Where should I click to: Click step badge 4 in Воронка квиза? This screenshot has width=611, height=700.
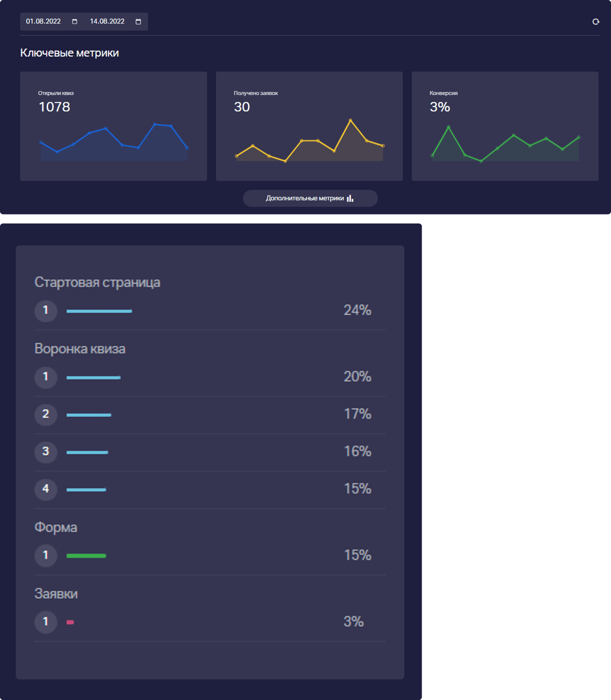click(x=46, y=489)
